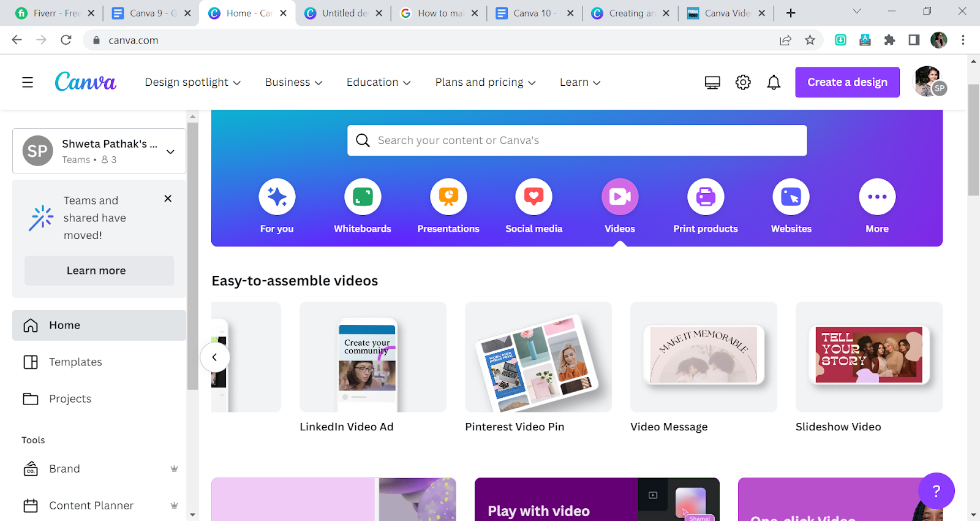Open Projects in sidebar
980x521 pixels.
[99, 399]
